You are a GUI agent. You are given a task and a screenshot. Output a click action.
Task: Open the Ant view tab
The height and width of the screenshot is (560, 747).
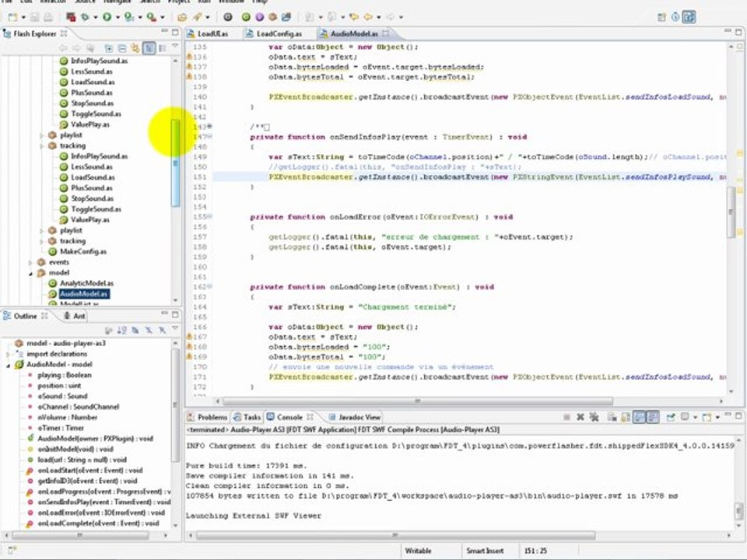75,316
